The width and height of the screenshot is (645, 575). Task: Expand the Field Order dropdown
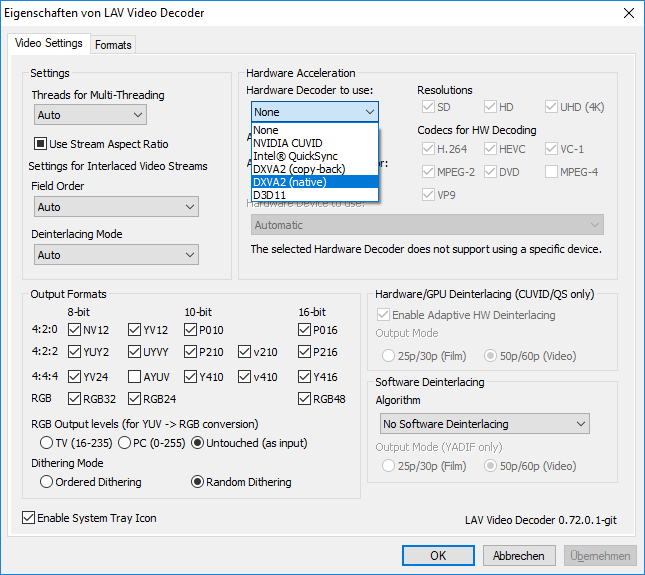tap(115, 207)
